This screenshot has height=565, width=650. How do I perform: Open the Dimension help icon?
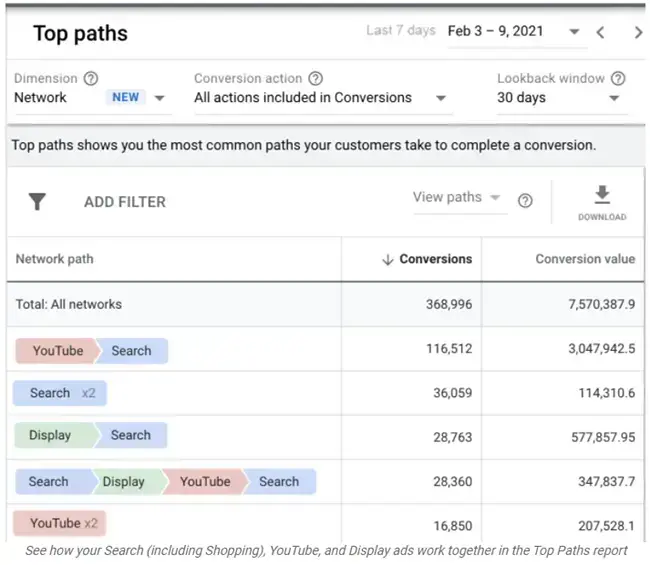coord(91,78)
